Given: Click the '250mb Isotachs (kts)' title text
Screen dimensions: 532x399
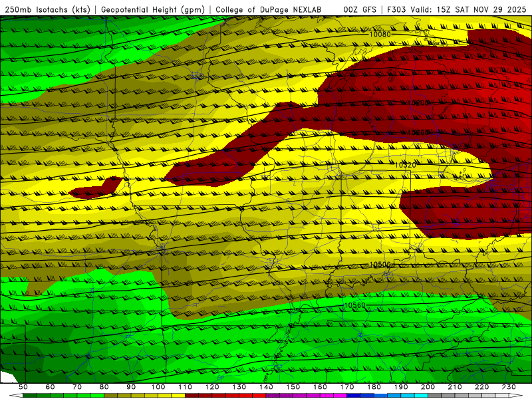Looking at the screenshot, I should [x=47, y=9].
